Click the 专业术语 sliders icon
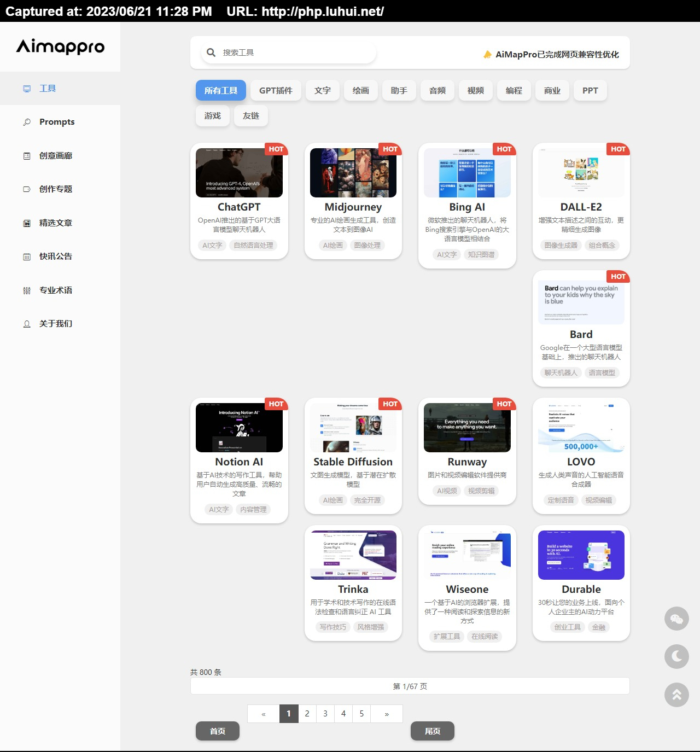700x752 pixels. tap(27, 290)
